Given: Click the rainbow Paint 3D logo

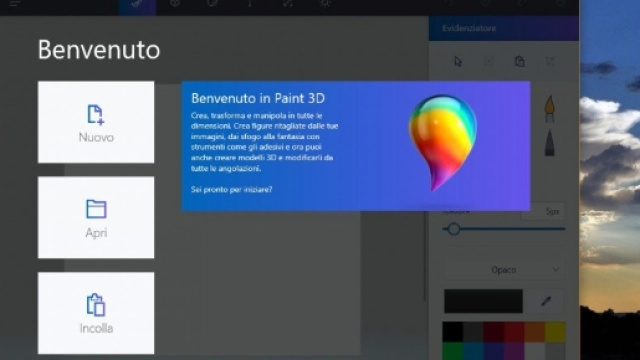Looking at the screenshot, I should click(442, 142).
